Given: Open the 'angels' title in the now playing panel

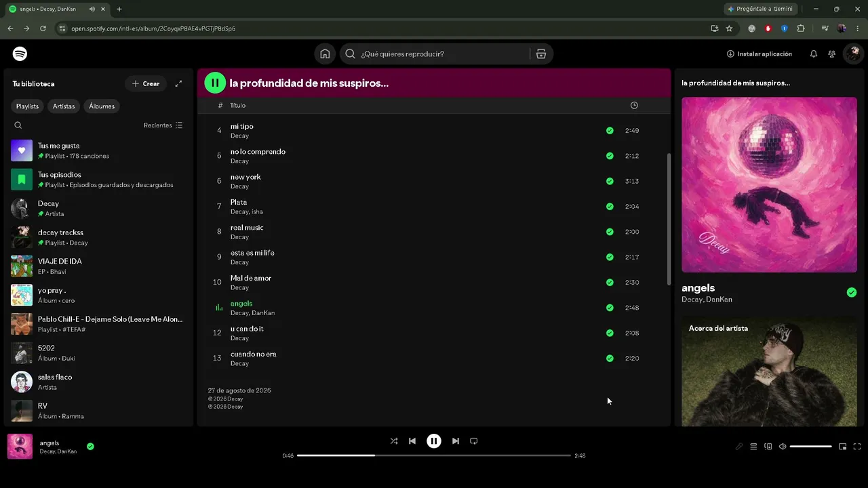Looking at the screenshot, I should coord(698,288).
